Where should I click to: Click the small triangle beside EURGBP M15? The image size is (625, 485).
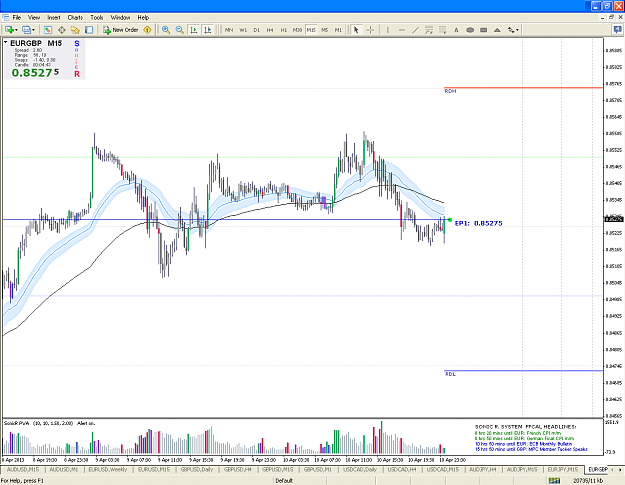6,42
